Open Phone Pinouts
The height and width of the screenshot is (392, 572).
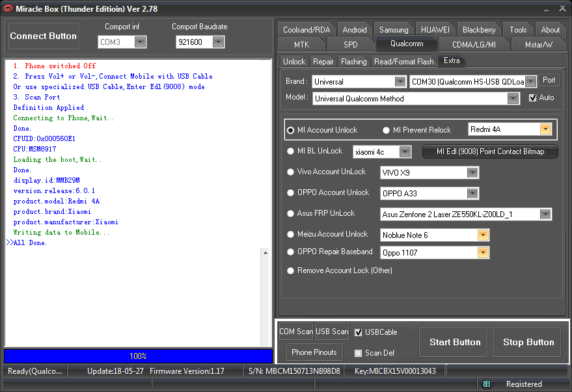[314, 352]
